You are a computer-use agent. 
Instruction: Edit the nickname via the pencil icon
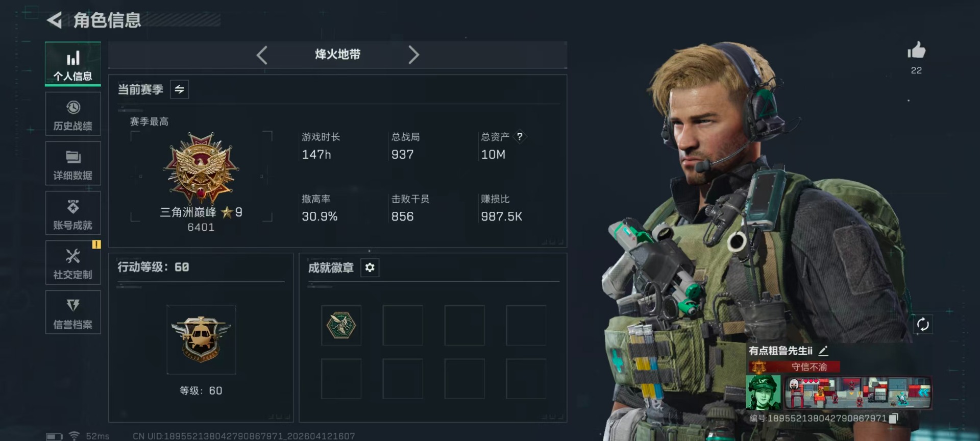823,351
